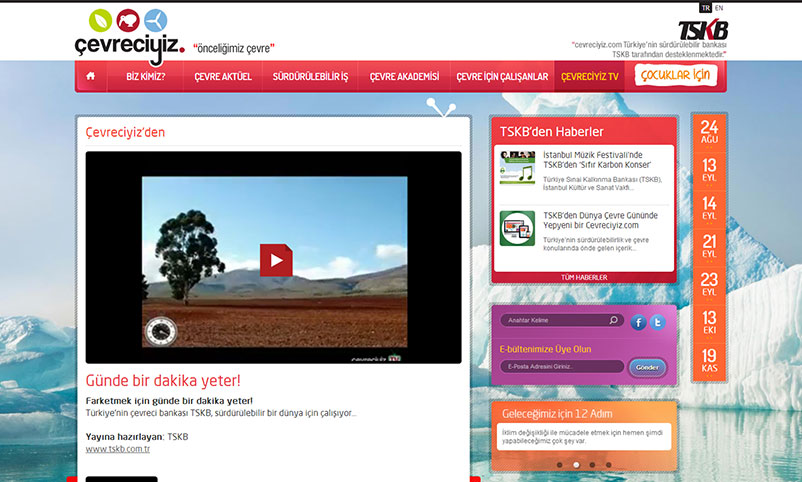
Task: Click the TSKB logo
Action: [x=703, y=30]
